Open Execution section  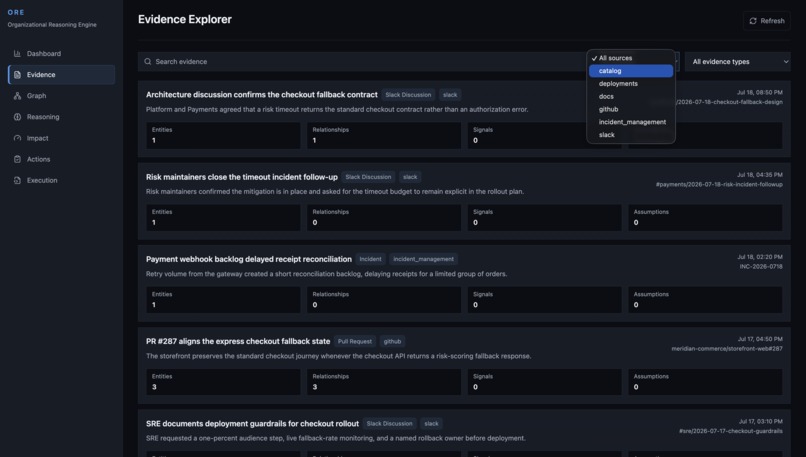(x=61, y=180)
